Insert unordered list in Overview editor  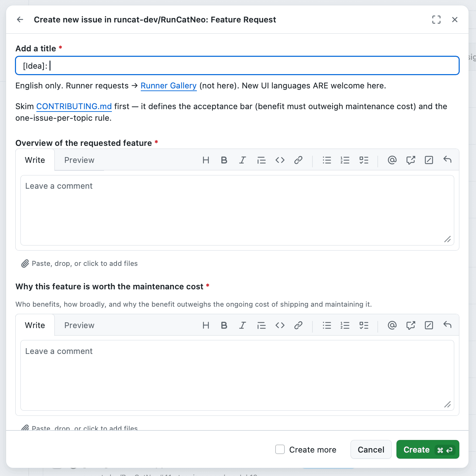pyautogui.click(x=327, y=160)
